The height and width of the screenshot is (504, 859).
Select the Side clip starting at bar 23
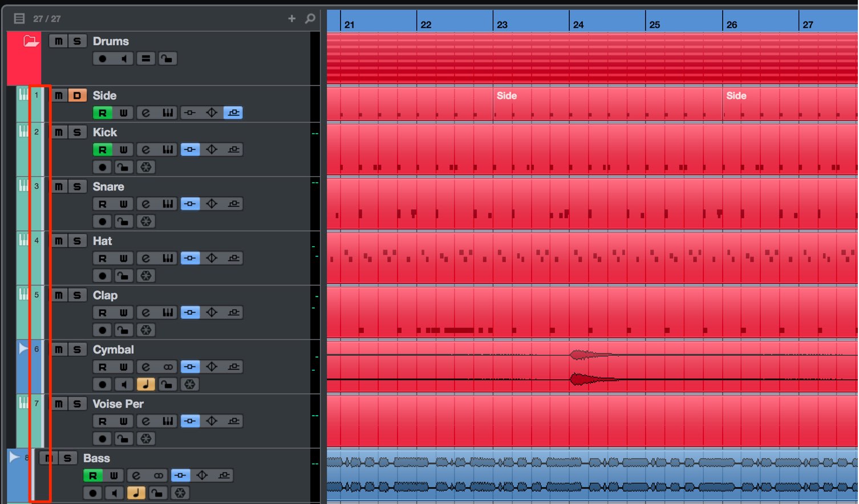(607, 104)
